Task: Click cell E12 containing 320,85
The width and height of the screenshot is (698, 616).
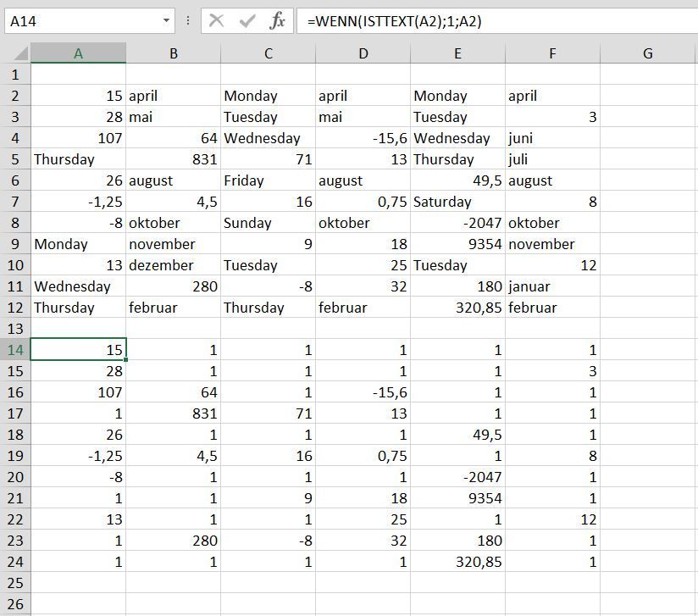Action: click(x=458, y=308)
